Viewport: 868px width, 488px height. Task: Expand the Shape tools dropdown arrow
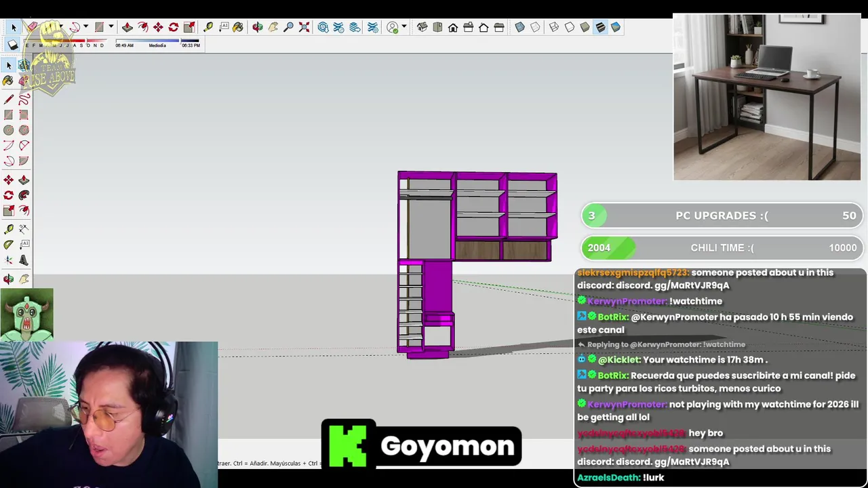click(x=110, y=27)
